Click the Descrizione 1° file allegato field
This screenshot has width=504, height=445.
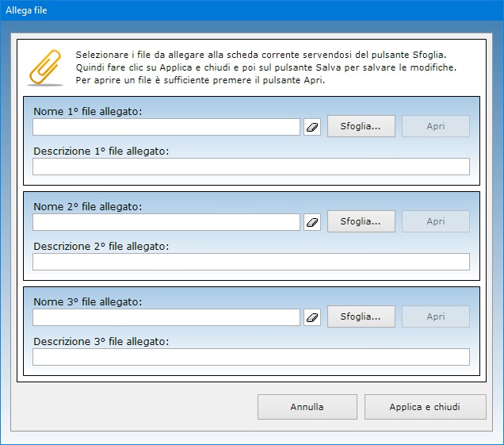pos(250,167)
